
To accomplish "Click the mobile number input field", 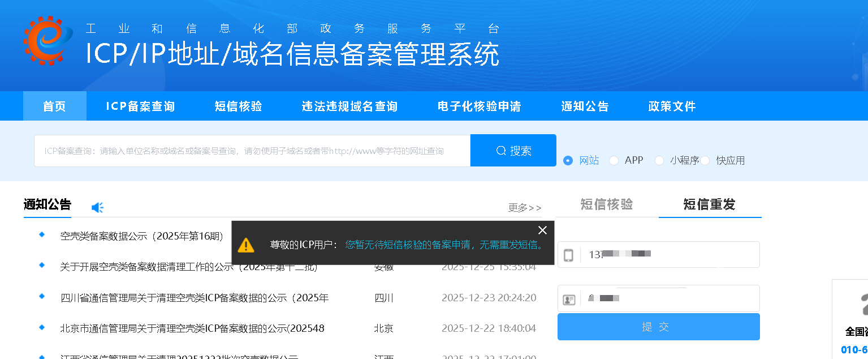I will click(x=659, y=255).
